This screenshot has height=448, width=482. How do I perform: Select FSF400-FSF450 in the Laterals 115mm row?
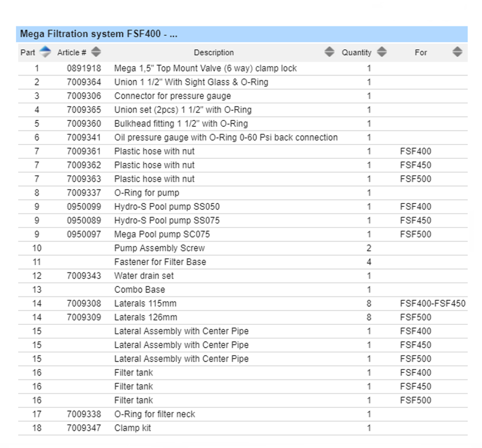point(432,303)
